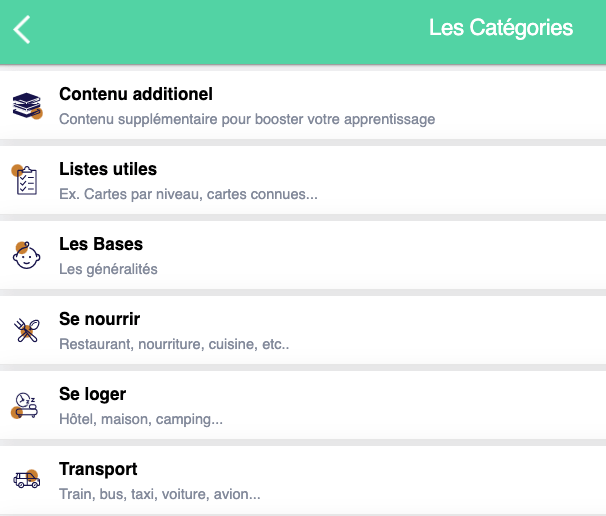Select the Les Bases title

click(101, 244)
